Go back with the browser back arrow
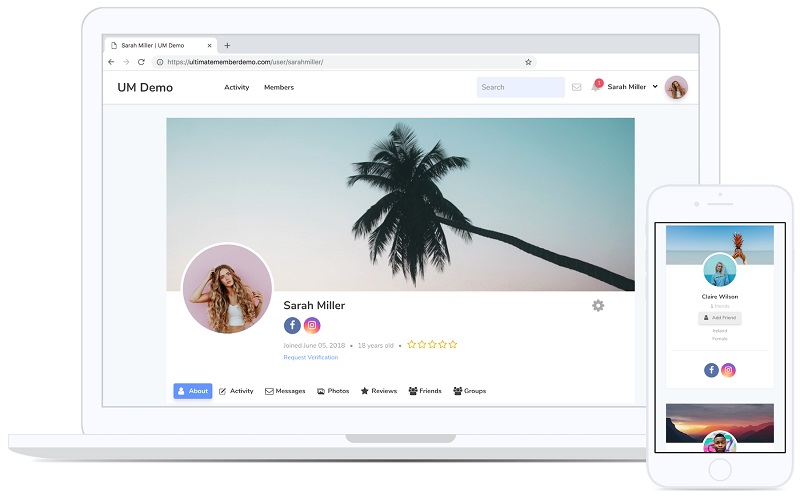 click(111, 62)
